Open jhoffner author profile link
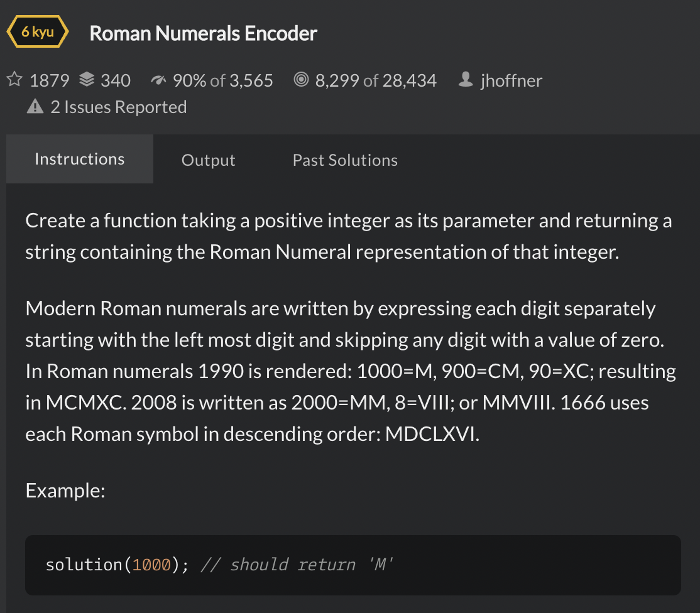The width and height of the screenshot is (700, 613). [511, 81]
